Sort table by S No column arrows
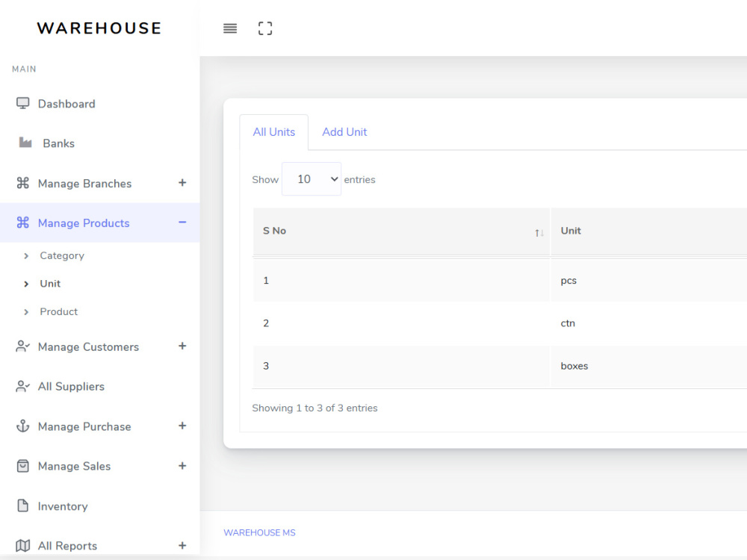 (539, 232)
